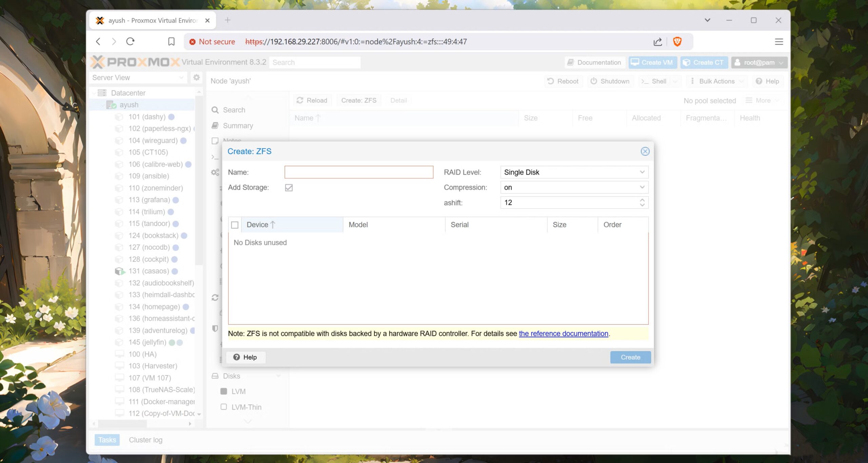The height and width of the screenshot is (463, 868).
Task: Expand the Compression dropdown
Action: tap(642, 187)
